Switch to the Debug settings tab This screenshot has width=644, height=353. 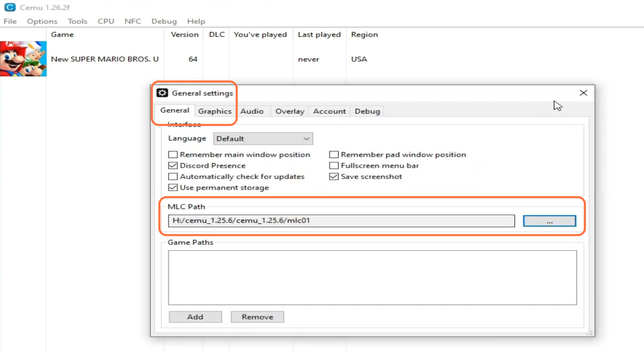point(367,111)
